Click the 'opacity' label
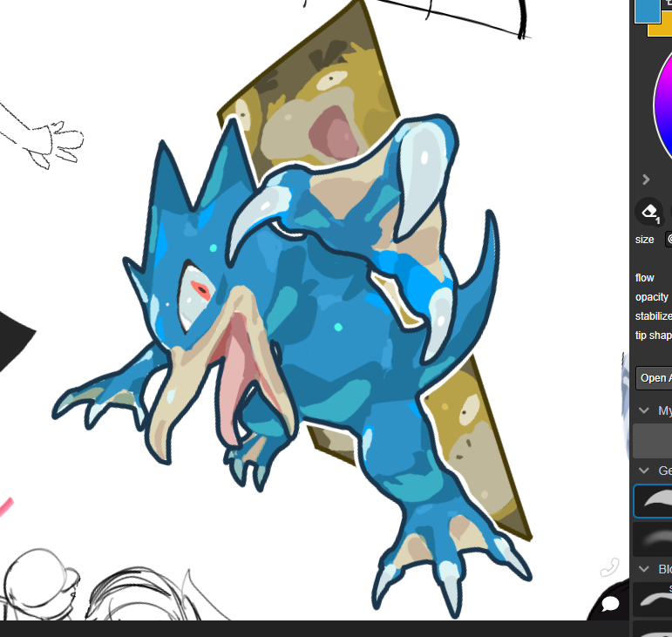This screenshot has width=672, height=637. 652,297
